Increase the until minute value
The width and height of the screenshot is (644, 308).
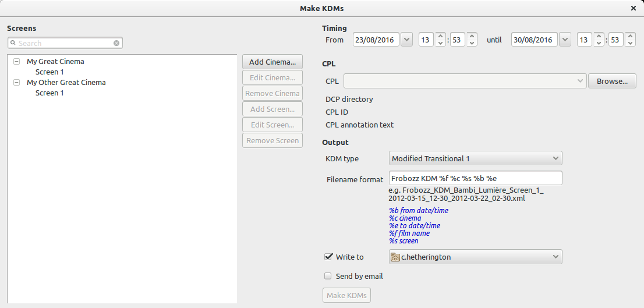630,37
